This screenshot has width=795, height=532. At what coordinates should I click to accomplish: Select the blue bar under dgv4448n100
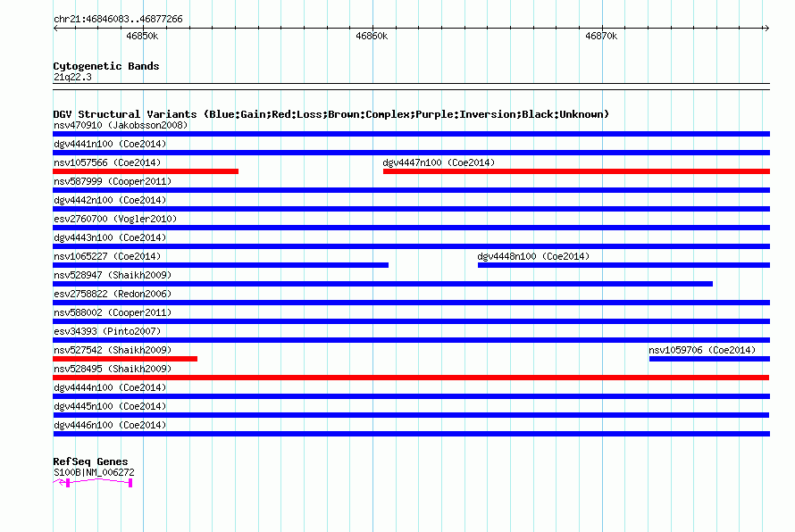point(623,265)
